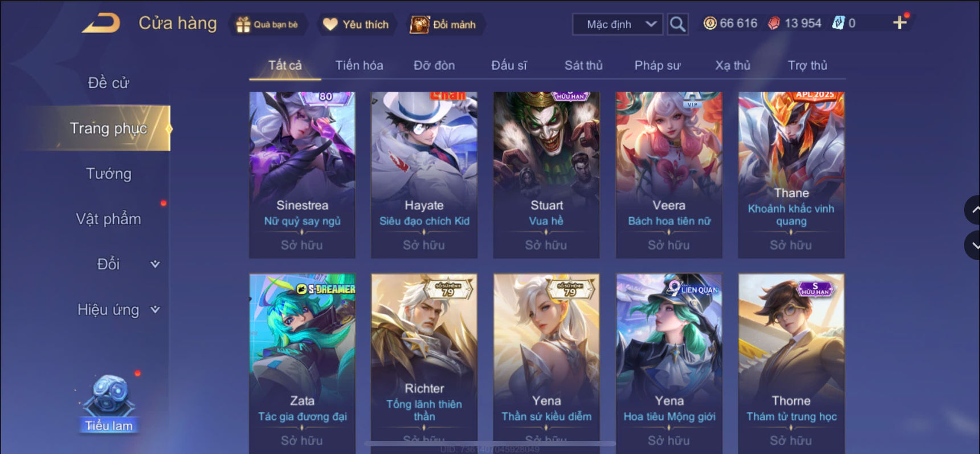Image resolution: width=980 pixels, height=454 pixels.
Task: Open Vật phẩm in the sidebar
Action: (x=108, y=219)
